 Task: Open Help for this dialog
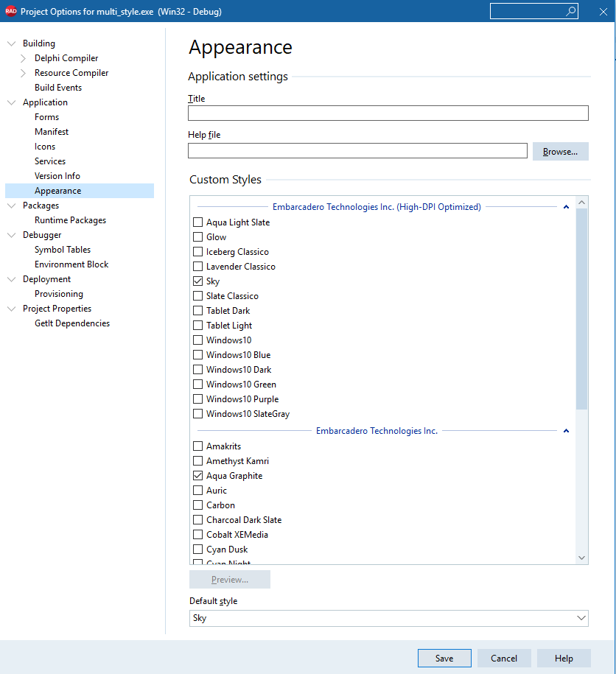[564, 658]
